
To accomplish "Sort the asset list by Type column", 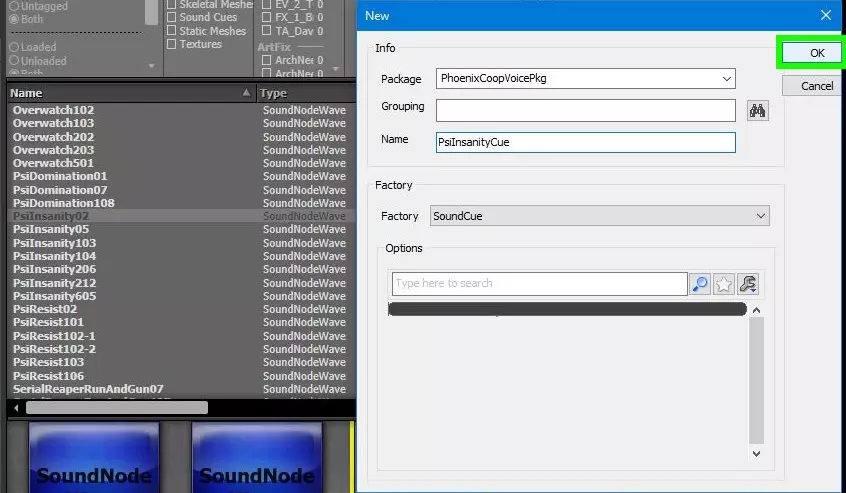I will click(306, 93).
